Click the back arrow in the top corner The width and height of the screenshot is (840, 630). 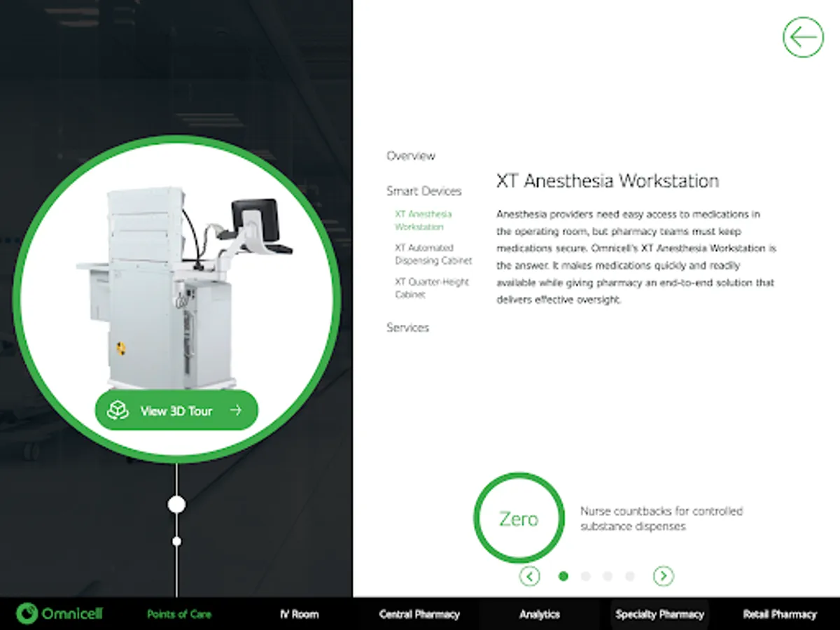point(802,37)
